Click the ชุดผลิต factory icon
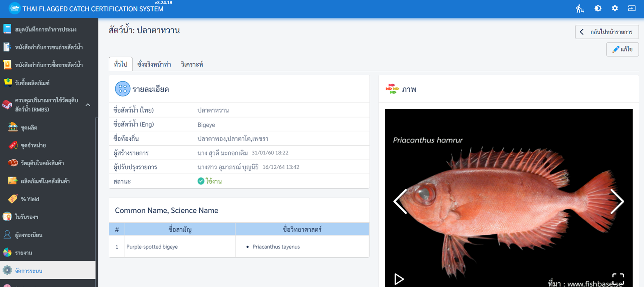Screen dimensions: 644x287 tap(13, 127)
